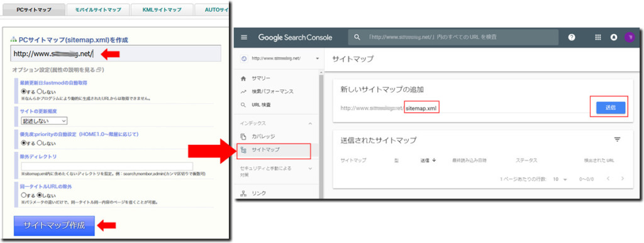Switch to the モバイルサイトマップ tab
The image size is (644, 243).
(x=98, y=9)
